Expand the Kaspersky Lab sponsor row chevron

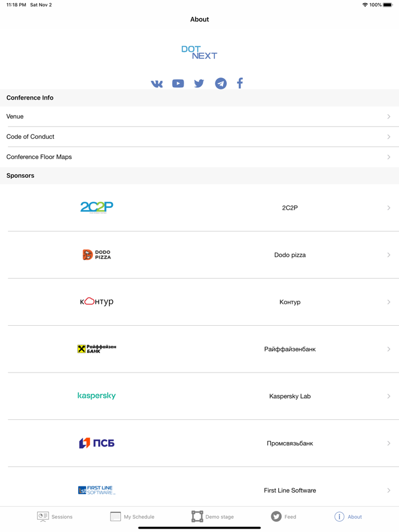coord(388,396)
